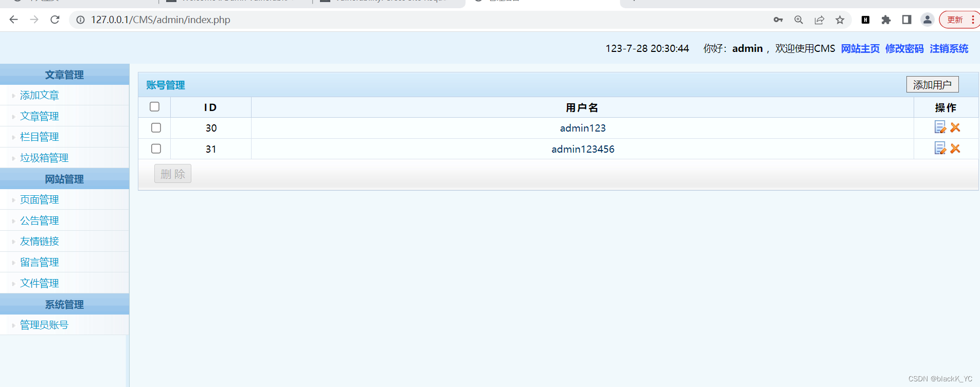Viewport: 980px width, 387px height.
Task: Open saved passwords key icon
Action: pos(778,20)
